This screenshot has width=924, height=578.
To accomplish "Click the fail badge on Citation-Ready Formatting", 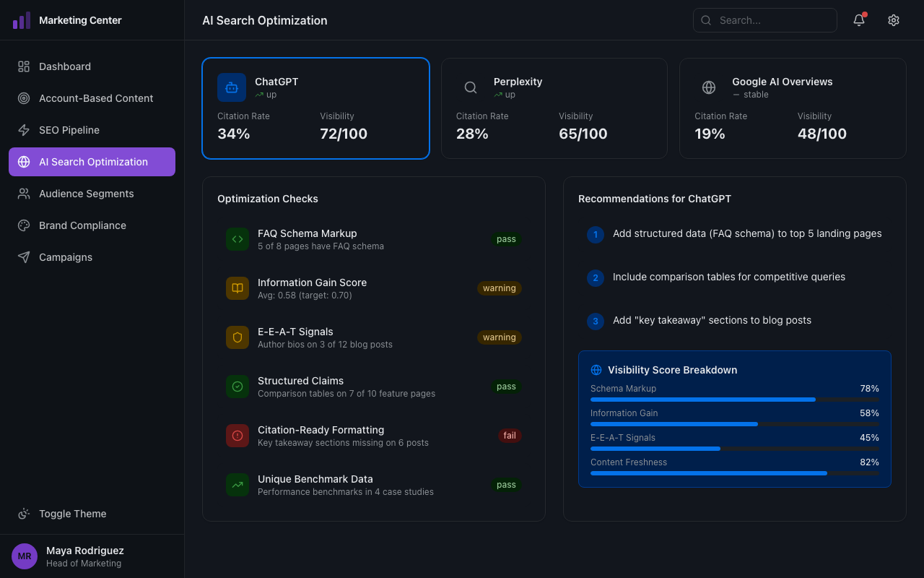I will click(510, 436).
